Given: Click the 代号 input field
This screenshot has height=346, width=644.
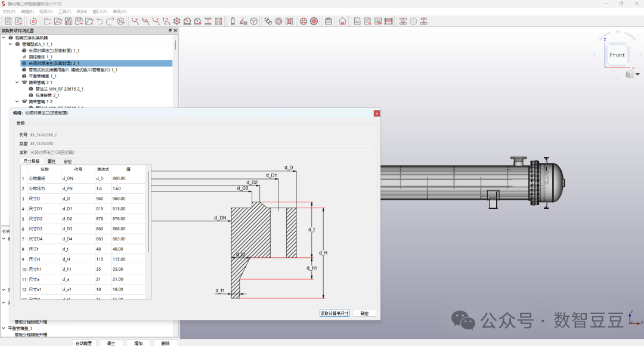Looking at the screenshot, I should [200, 135].
